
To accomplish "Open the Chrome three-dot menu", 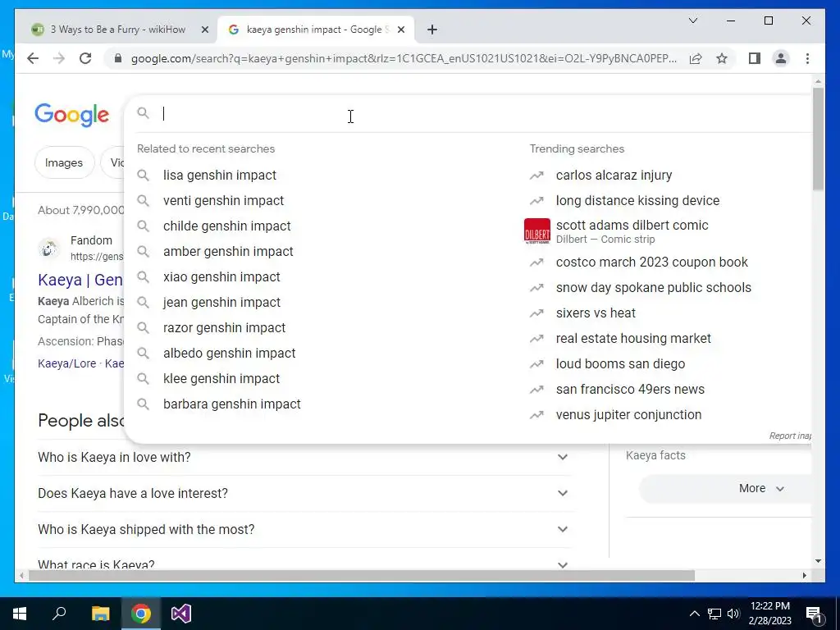I will coord(807,58).
